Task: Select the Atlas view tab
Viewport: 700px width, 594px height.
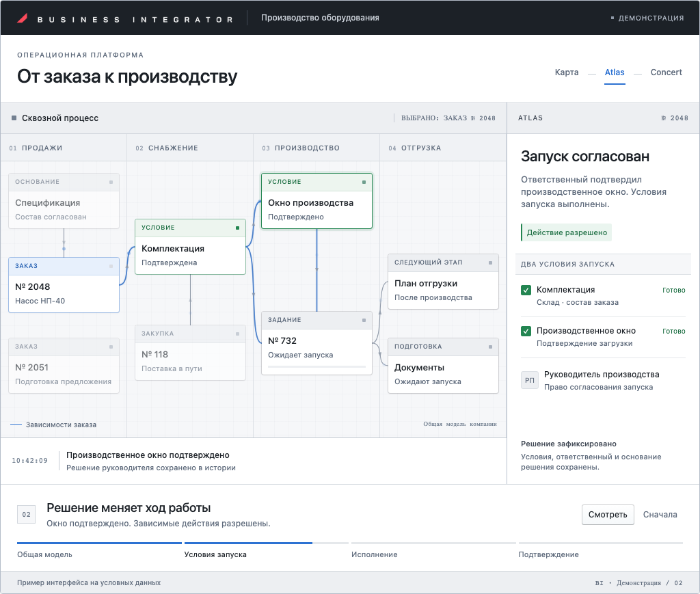Action: (615, 72)
